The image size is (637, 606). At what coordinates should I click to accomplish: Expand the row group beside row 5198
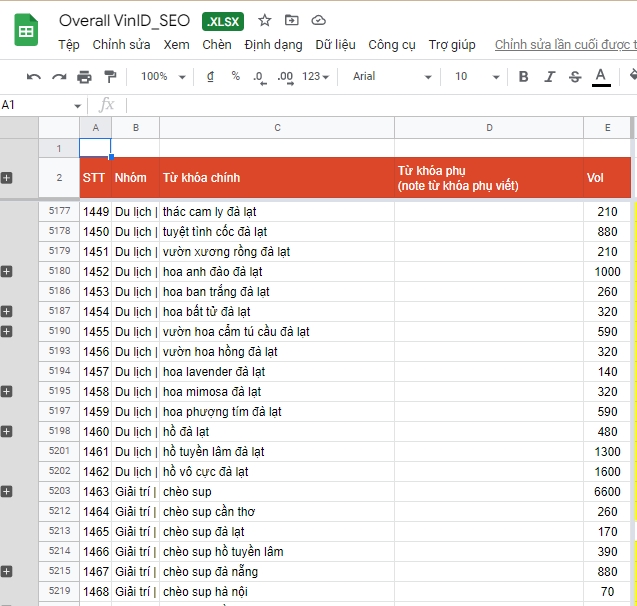pos(6,431)
